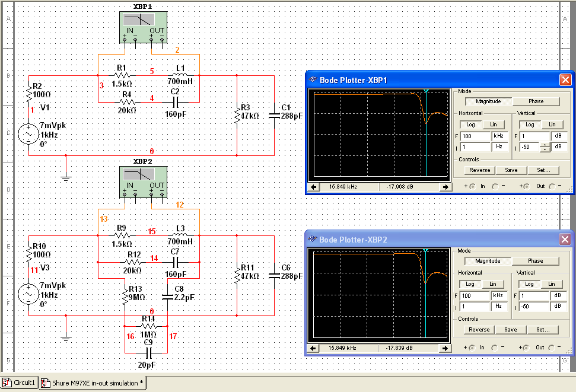Select capacitor C7 160pF symbol
Screen dimensions: 576x392
point(176,262)
